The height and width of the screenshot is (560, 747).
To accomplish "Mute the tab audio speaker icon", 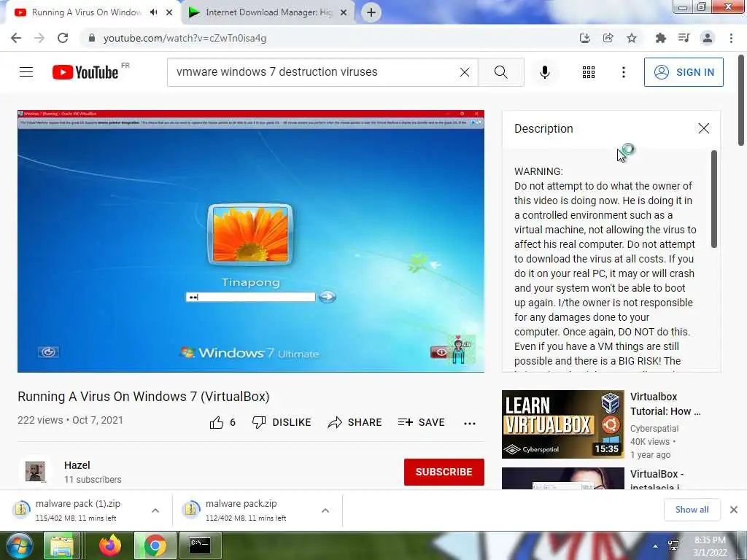I will 153,12.
